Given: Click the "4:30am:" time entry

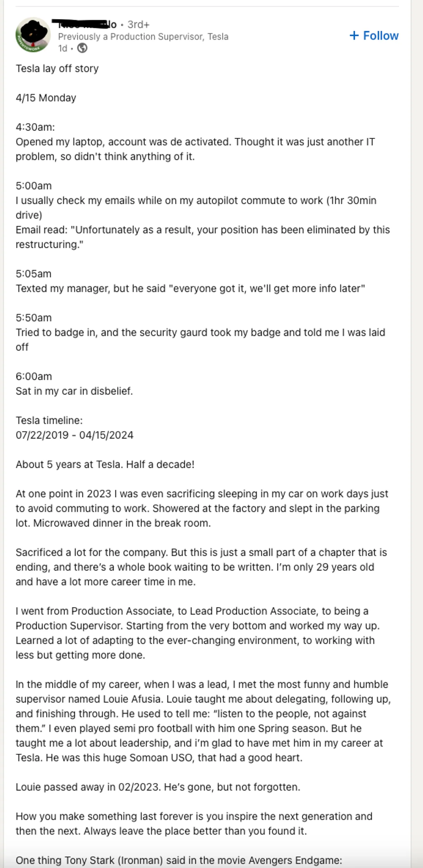Looking at the screenshot, I should point(35,127).
